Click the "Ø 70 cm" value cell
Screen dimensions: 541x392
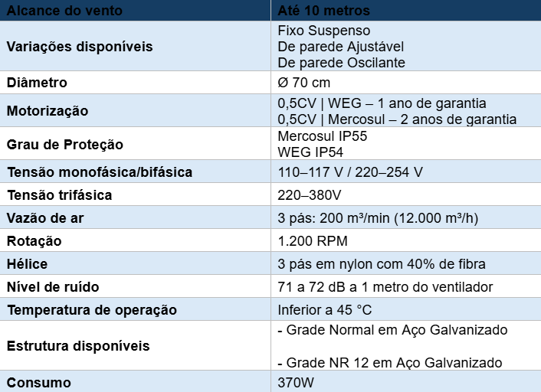pos(303,83)
